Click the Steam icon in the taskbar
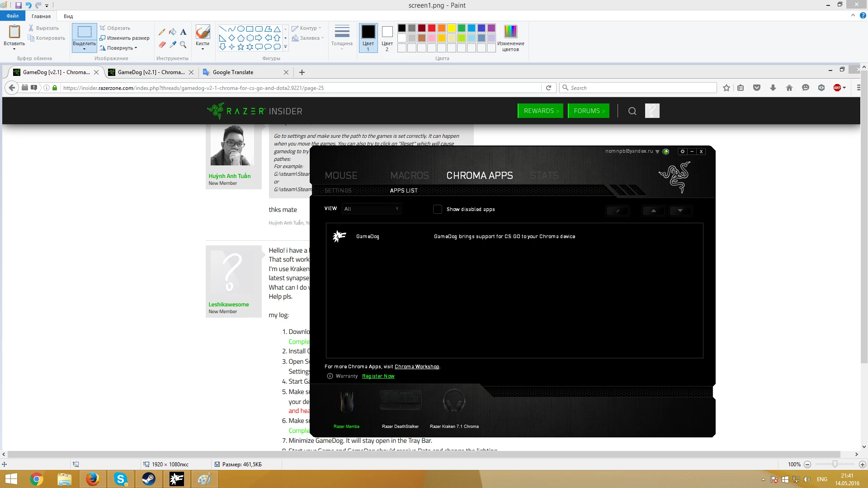The height and width of the screenshot is (488, 868). pyautogui.click(x=148, y=479)
